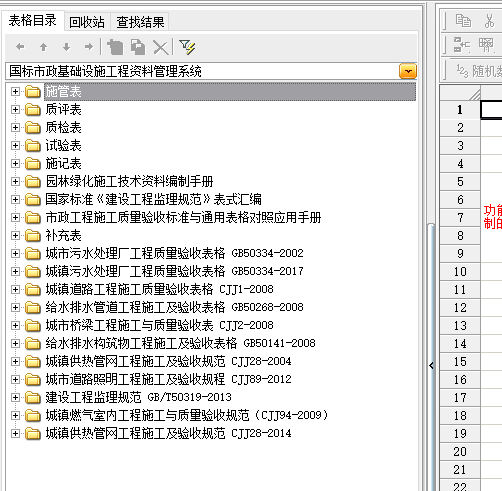Open the 国标市政基础设施工程资料管理系统 dropdown

point(408,71)
